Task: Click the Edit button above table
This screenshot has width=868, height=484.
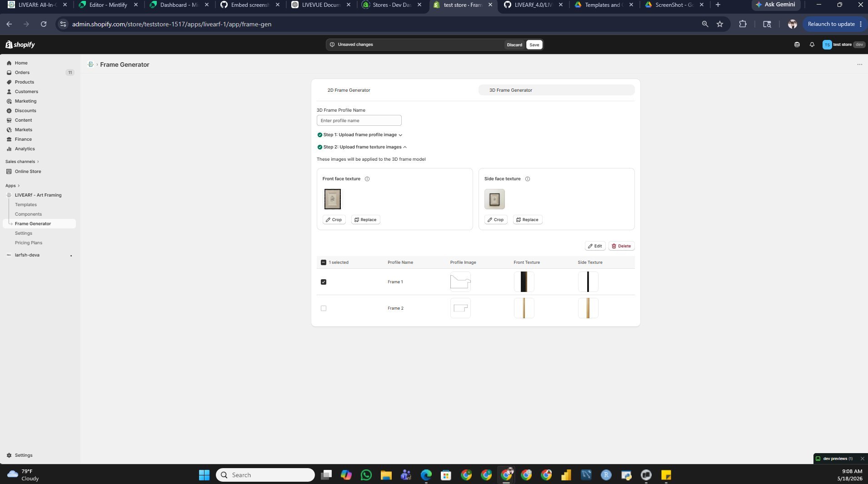Action: [x=595, y=246]
